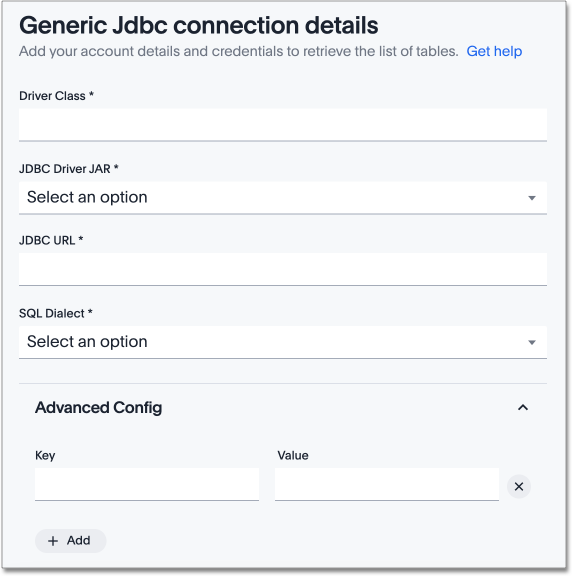This screenshot has width=572, height=576.
Task: Click into the Value input field
Action: coord(386,484)
